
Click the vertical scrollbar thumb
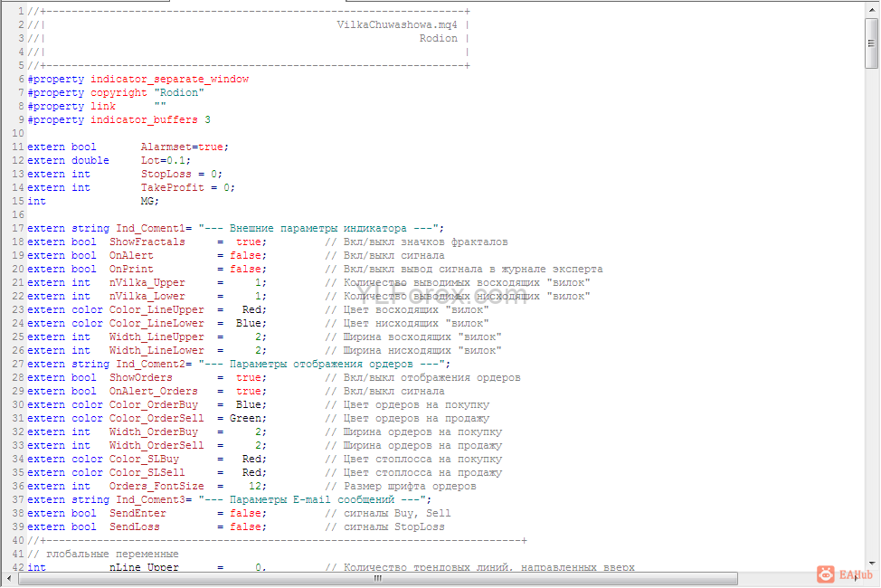coord(871,43)
